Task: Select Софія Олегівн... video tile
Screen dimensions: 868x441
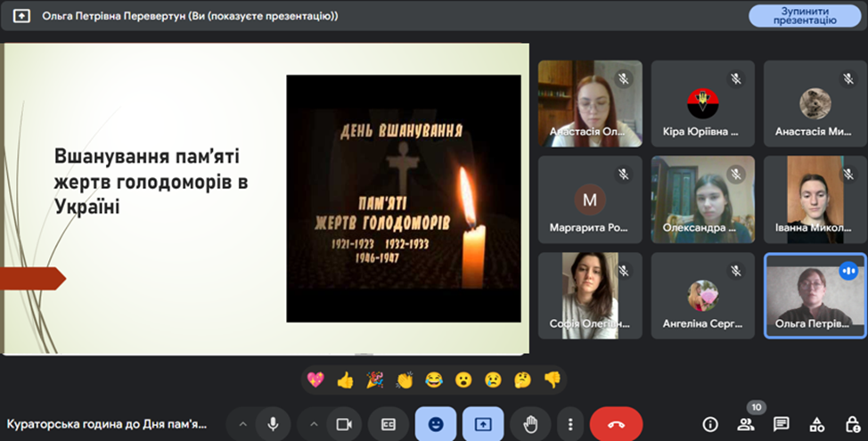Action: click(590, 296)
